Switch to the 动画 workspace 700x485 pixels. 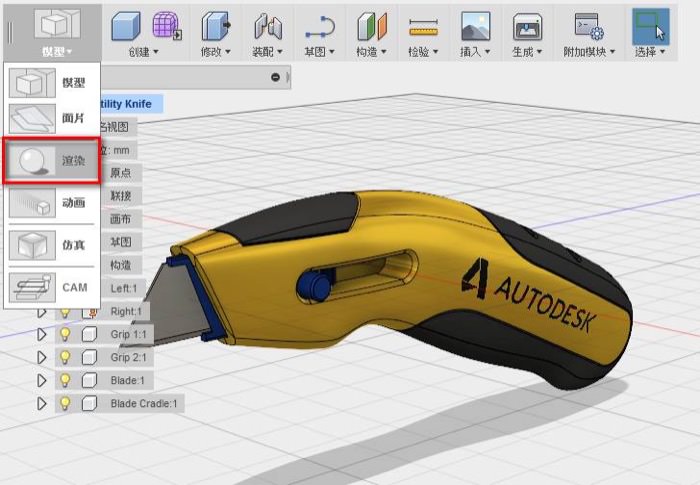[x=52, y=203]
